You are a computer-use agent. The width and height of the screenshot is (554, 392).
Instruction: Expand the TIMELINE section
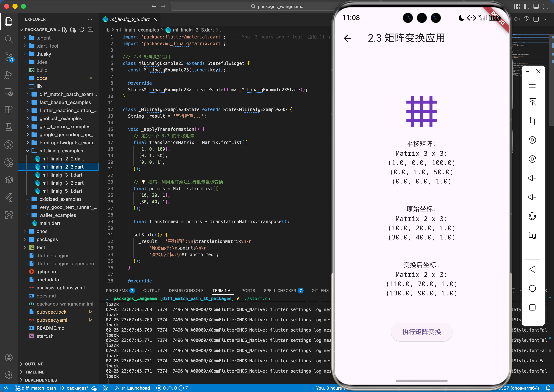coord(58,372)
